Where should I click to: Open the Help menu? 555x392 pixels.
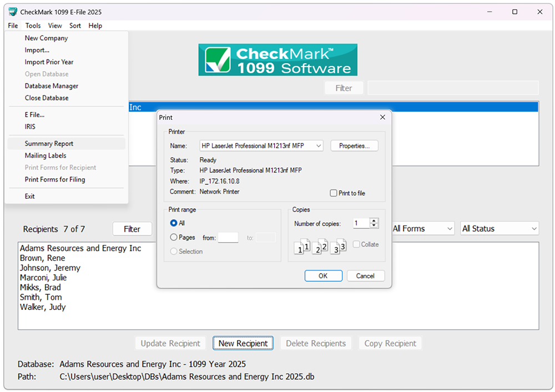click(95, 26)
